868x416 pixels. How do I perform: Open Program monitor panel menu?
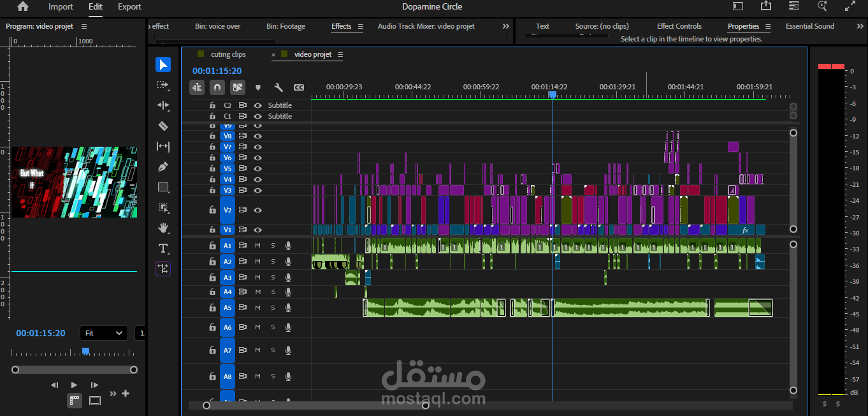coord(84,26)
